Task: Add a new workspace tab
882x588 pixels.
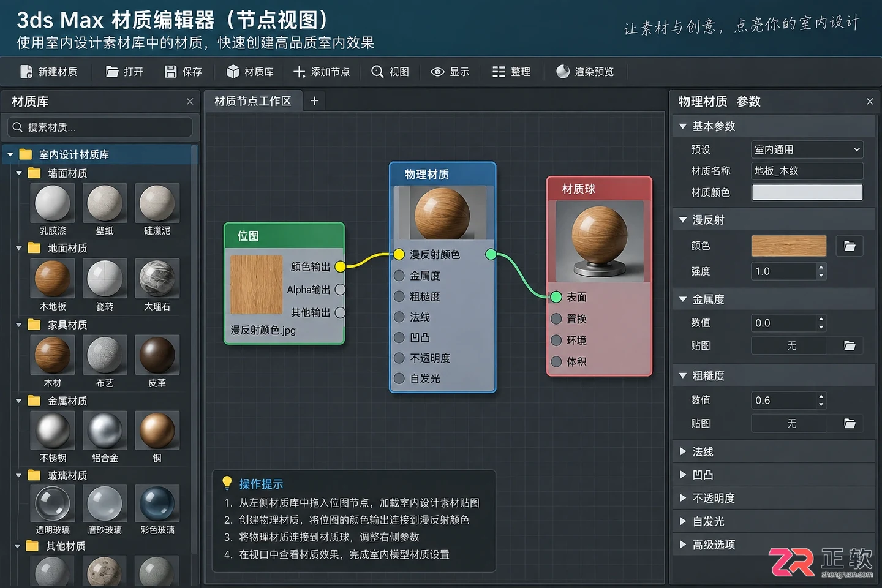Action: pos(314,101)
